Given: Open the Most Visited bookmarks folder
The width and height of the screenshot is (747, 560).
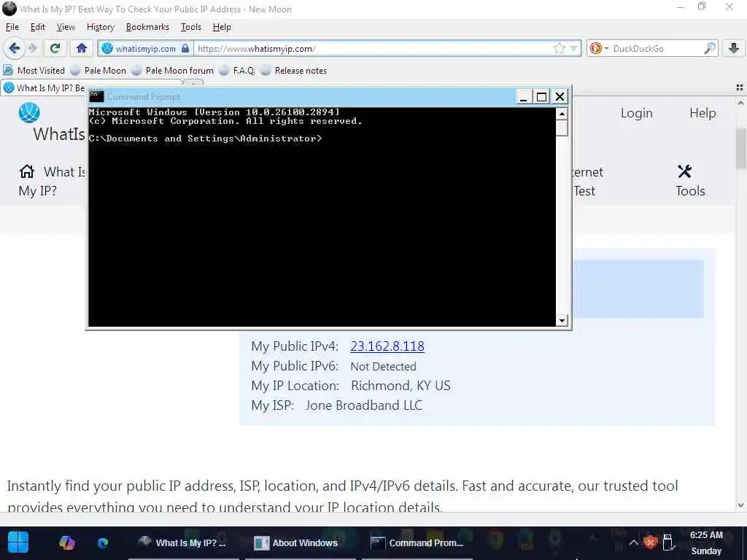Looking at the screenshot, I should (x=34, y=71).
